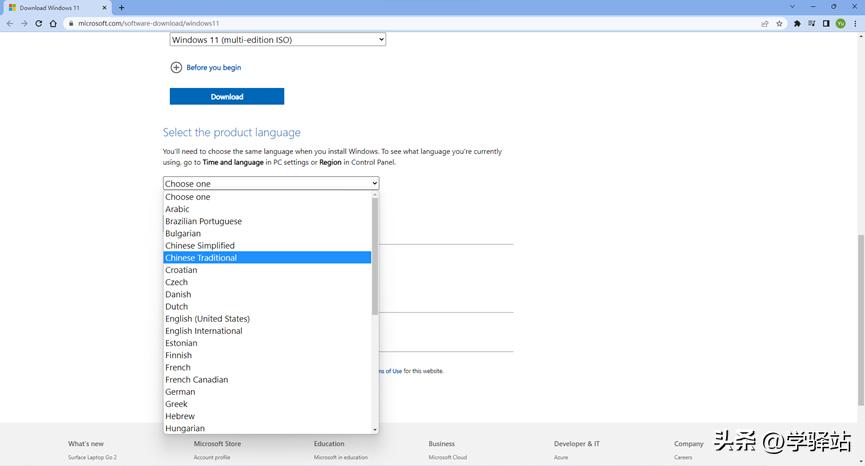Click the browser back arrow
Screen dimensions: 865x466
(x=9, y=24)
